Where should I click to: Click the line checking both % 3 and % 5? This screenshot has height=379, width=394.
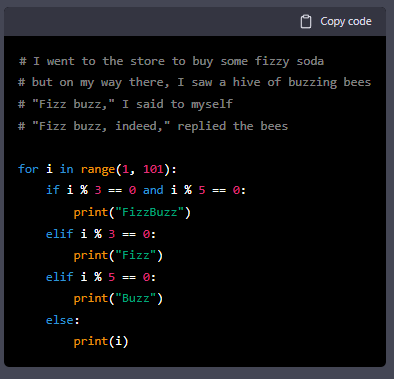(x=146, y=190)
